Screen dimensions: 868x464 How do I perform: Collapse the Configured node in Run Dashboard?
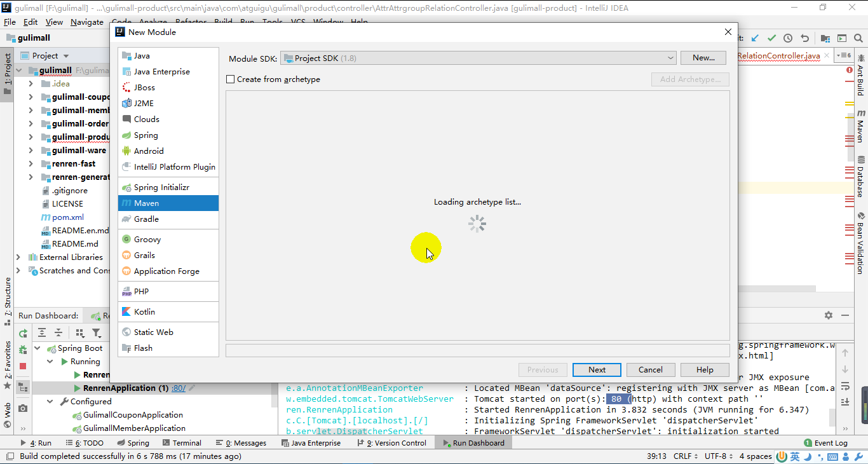[51, 402]
